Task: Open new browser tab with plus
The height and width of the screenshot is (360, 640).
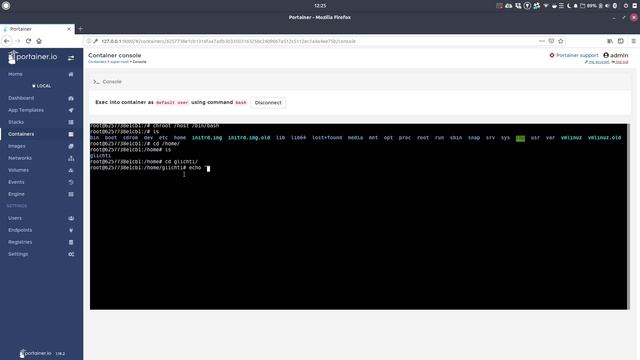Action: click(x=80, y=29)
